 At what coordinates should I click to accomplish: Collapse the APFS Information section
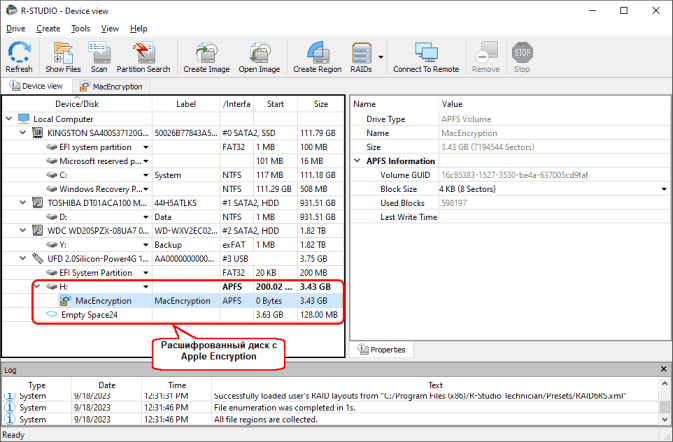(357, 161)
